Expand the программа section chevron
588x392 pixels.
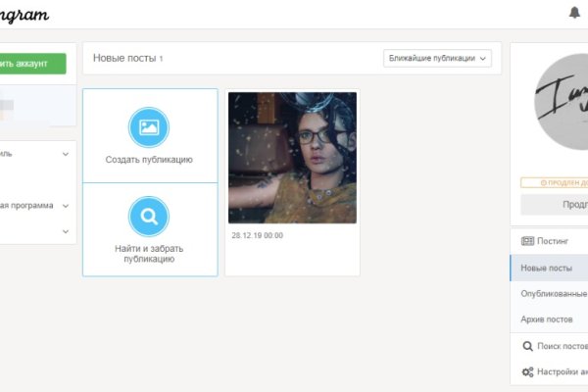point(66,206)
